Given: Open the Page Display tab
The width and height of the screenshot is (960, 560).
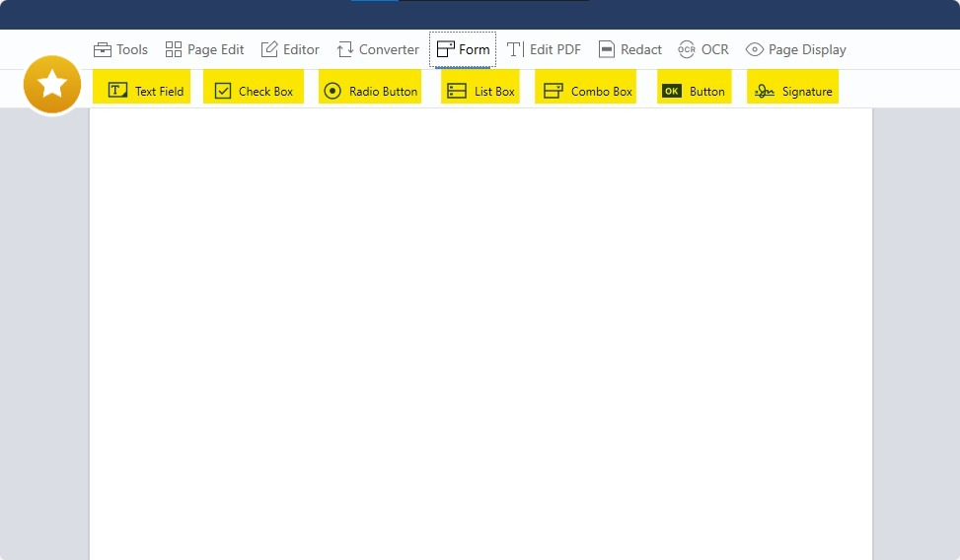Looking at the screenshot, I should (796, 49).
